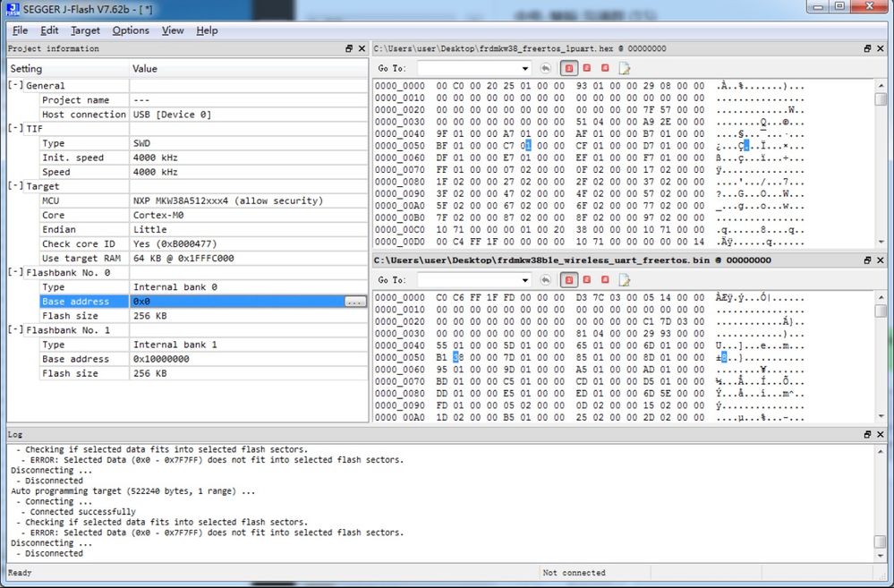
Task: Close the Log panel
Action: tap(881, 435)
